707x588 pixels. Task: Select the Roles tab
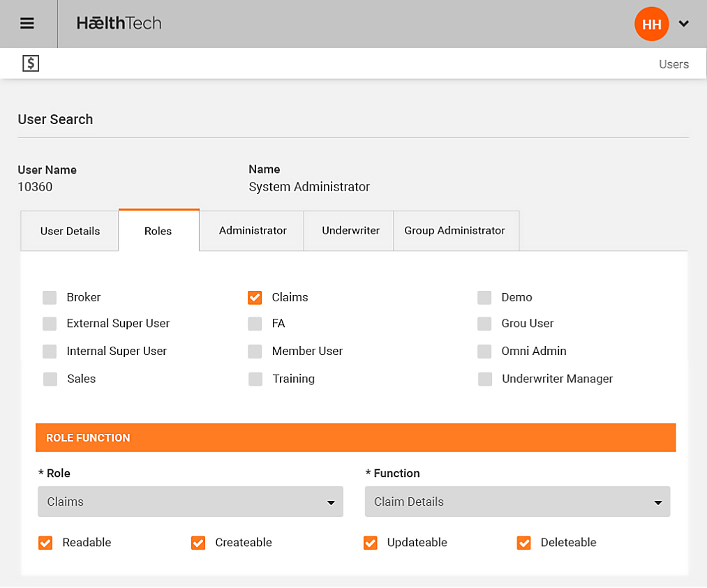(x=158, y=231)
